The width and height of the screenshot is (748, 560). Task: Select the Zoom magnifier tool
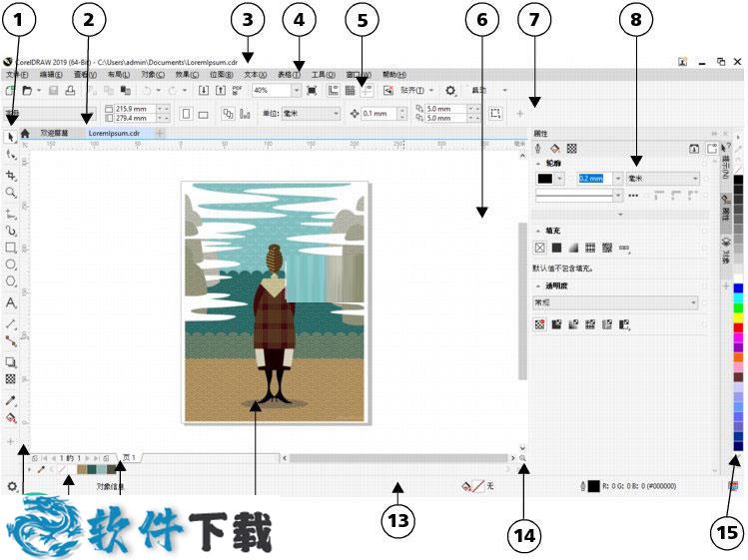click(x=11, y=192)
